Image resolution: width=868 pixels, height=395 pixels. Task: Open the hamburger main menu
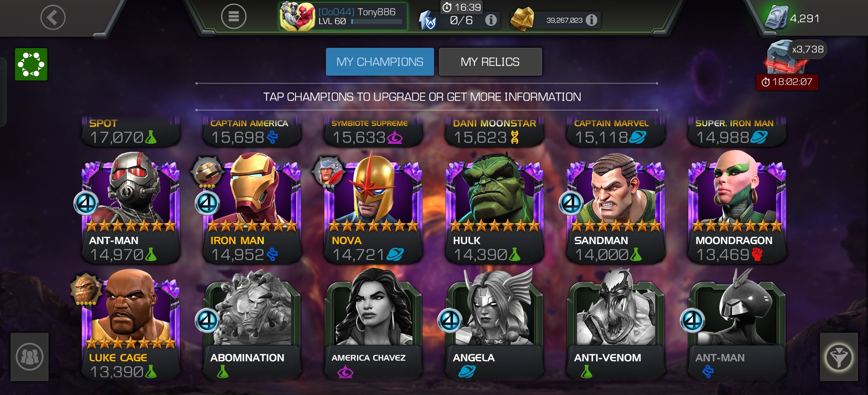click(x=234, y=16)
